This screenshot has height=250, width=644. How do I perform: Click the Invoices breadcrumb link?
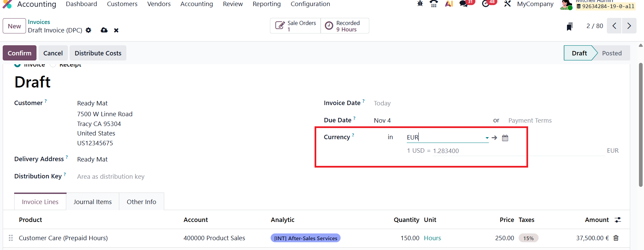coord(39,22)
